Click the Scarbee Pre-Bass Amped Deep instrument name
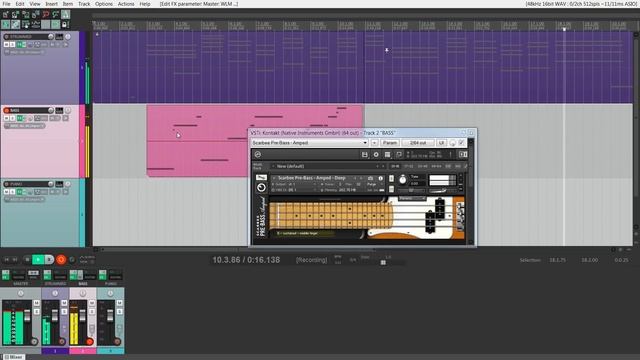 (x=311, y=178)
